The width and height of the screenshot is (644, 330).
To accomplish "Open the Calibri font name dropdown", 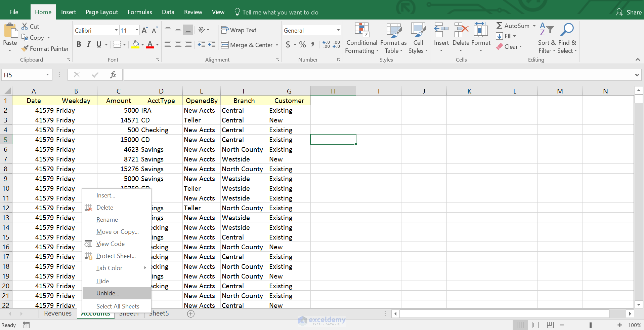I will pyautogui.click(x=116, y=30).
